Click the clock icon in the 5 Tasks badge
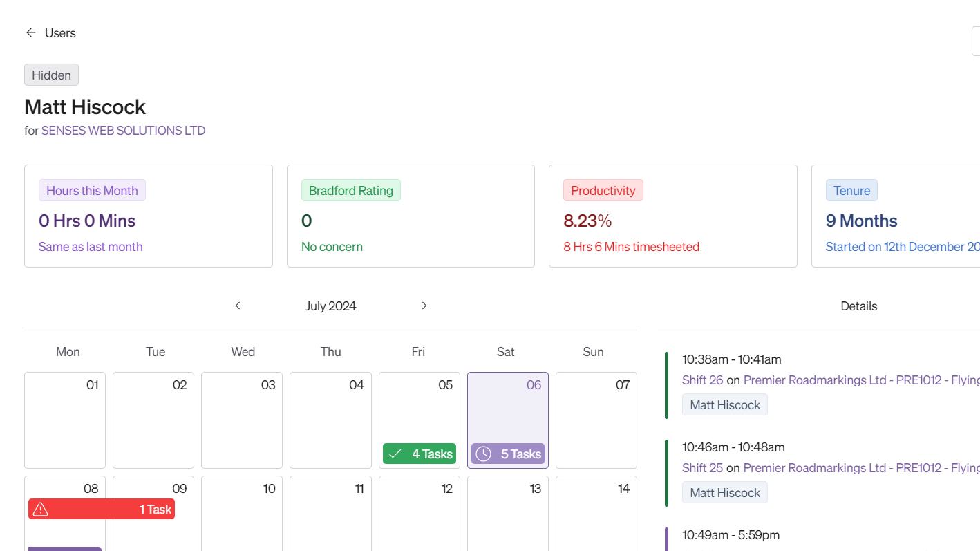Viewport: 980px width, 551px height. 484,454
